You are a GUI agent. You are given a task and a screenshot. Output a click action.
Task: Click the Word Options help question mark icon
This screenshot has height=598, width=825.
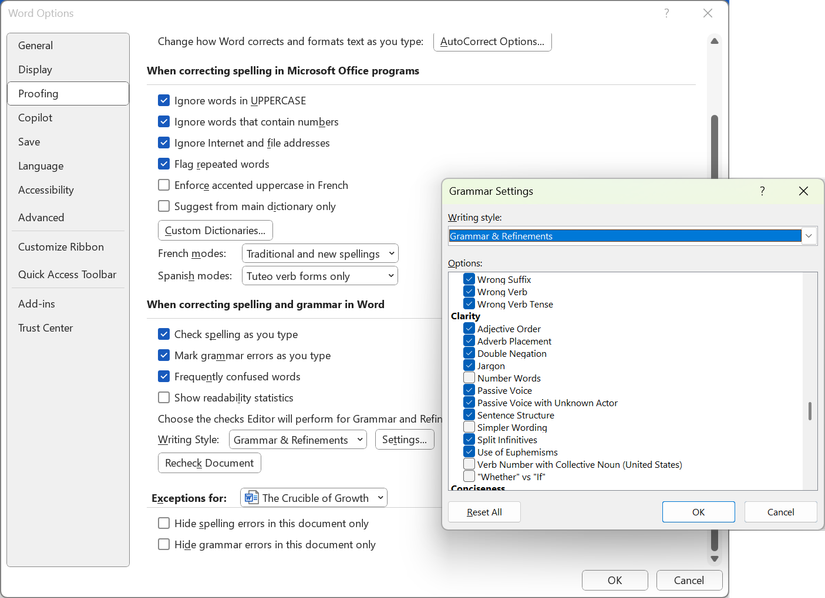tap(667, 13)
